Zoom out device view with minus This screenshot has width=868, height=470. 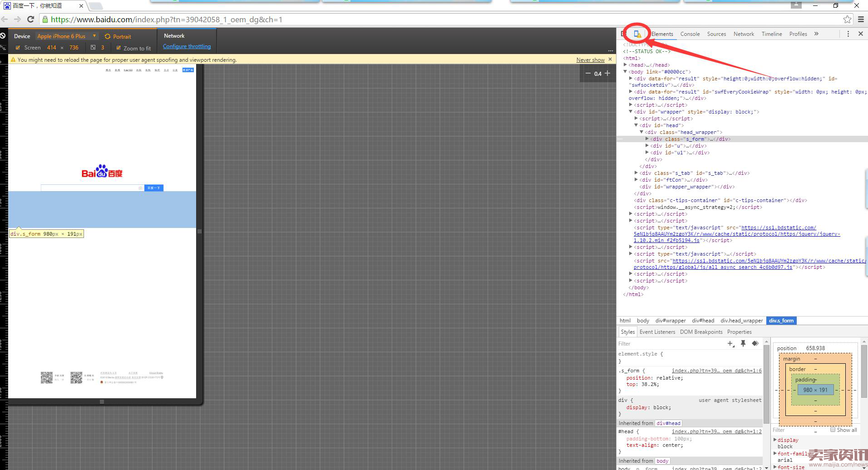[588, 74]
